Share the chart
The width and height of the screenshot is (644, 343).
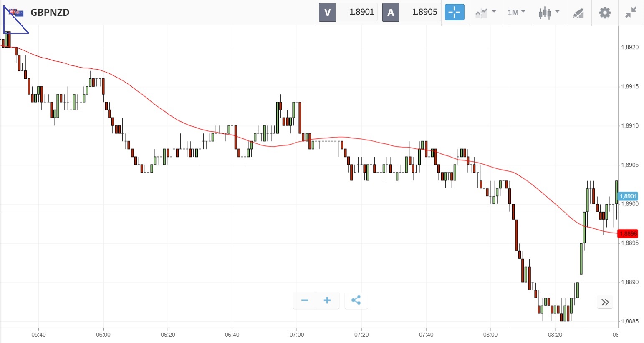(356, 300)
